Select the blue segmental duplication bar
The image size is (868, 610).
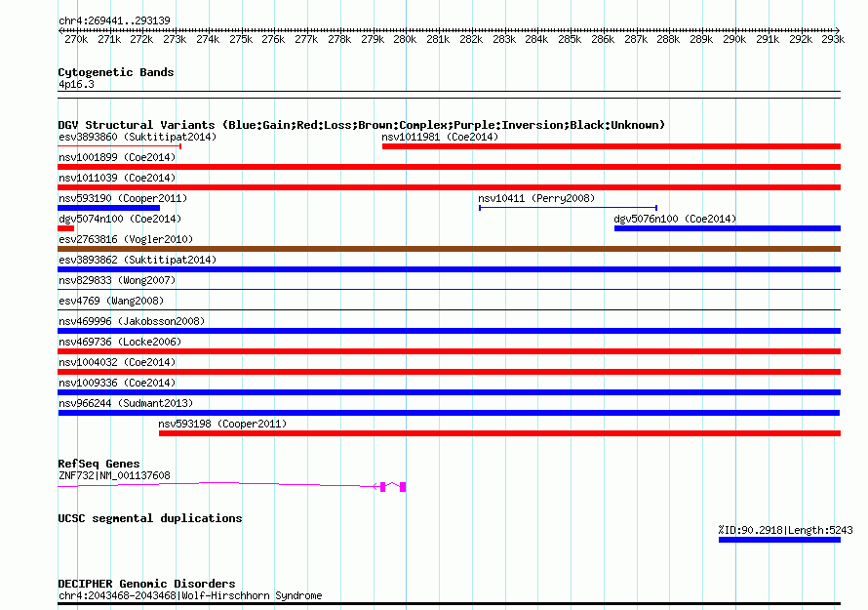[779, 540]
